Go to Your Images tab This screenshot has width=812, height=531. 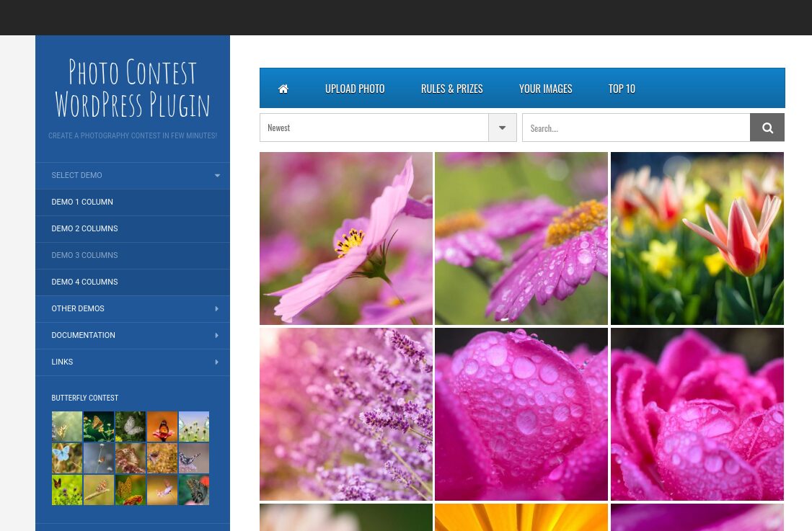coord(545,89)
